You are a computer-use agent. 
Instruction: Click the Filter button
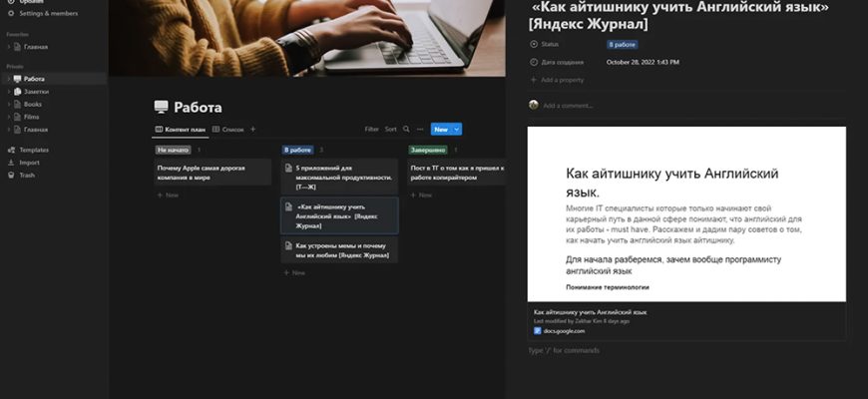coord(371,129)
